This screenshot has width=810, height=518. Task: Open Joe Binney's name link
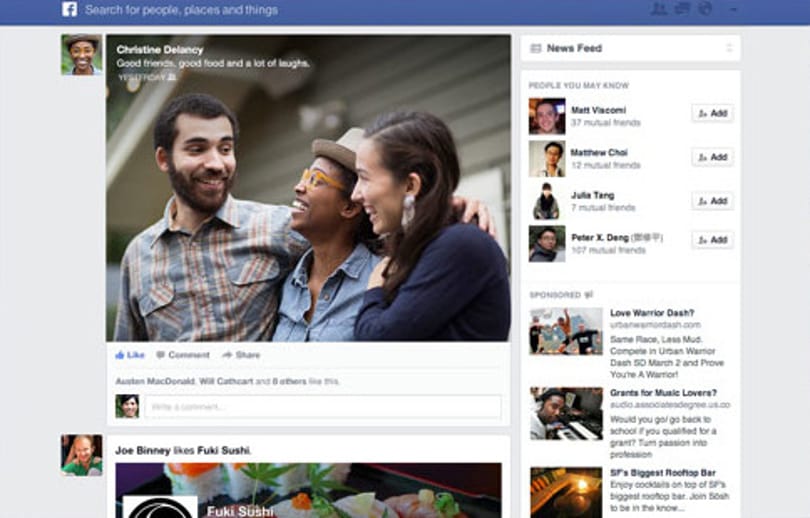[143, 450]
